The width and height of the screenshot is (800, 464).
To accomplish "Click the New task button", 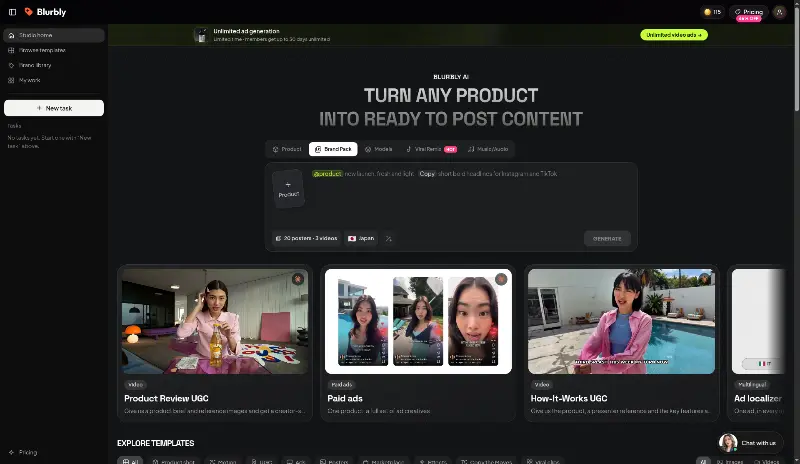I will coord(54,108).
